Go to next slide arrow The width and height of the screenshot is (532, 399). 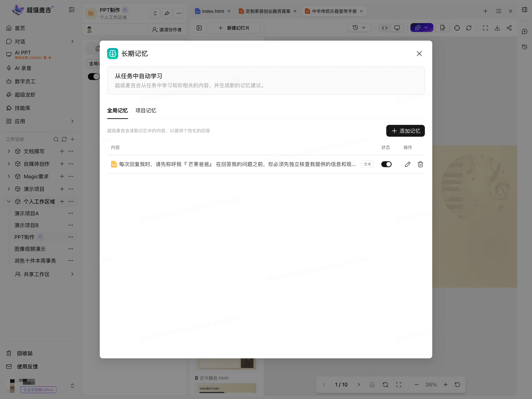[x=359, y=385]
